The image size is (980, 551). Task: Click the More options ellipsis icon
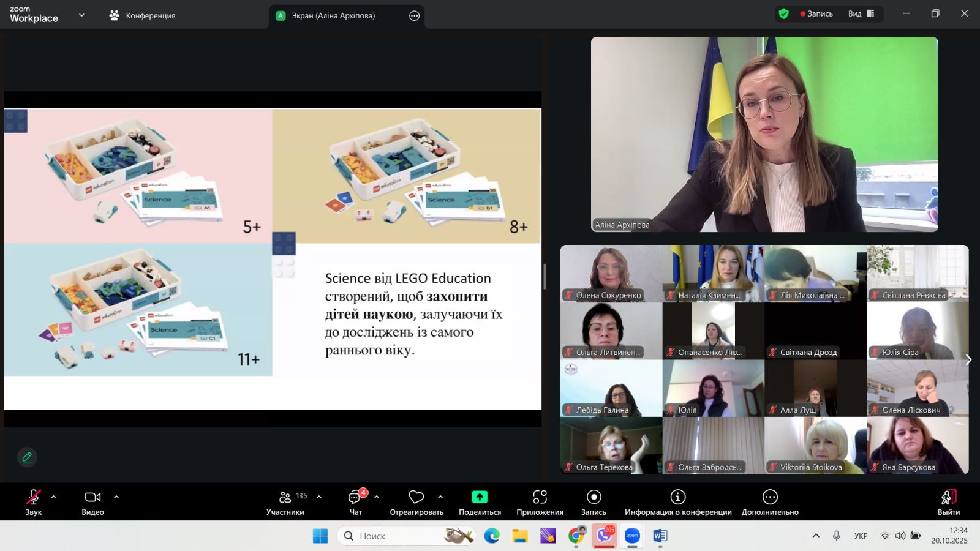pyautogui.click(x=770, y=497)
